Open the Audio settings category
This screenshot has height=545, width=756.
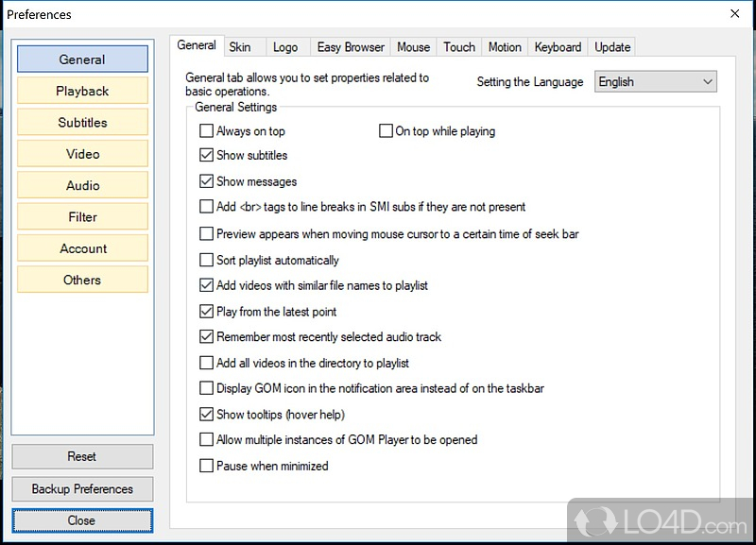pos(82,186)
